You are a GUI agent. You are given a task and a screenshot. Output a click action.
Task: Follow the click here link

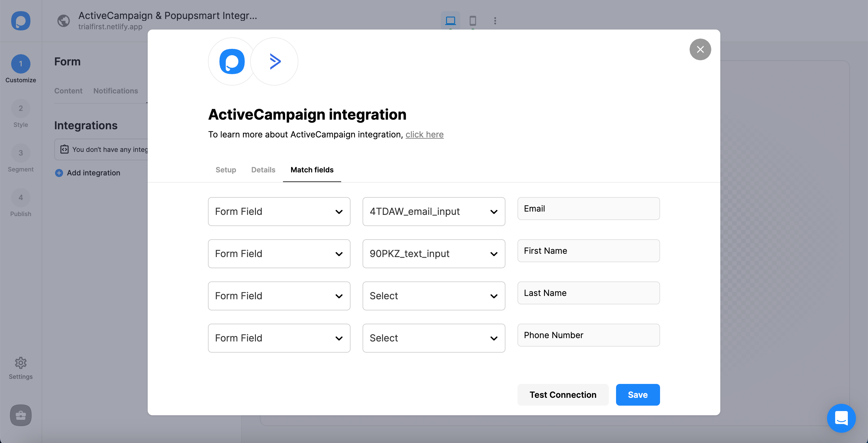pos(424,134)
